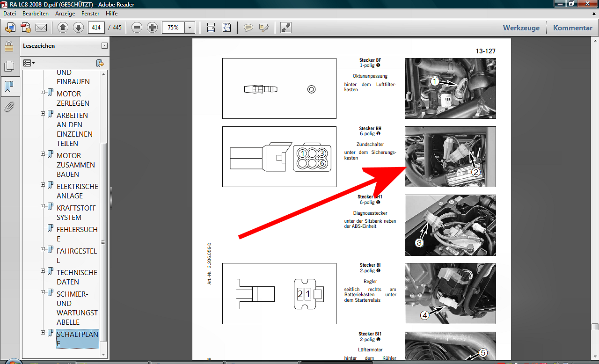Select the highlight text tool
The height and width of the screenshot is (364, 599).
click(263, 28)
